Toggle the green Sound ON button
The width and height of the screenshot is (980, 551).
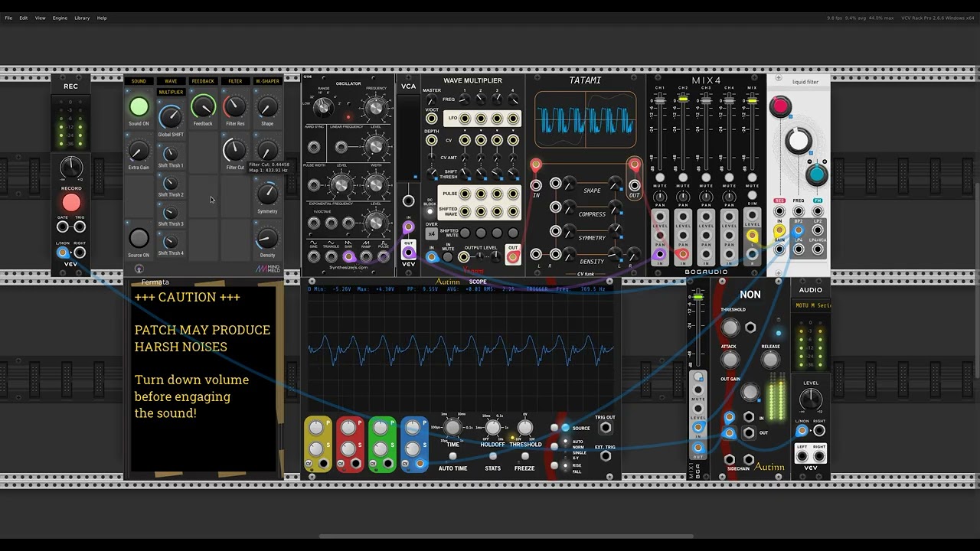pos(139,107)
